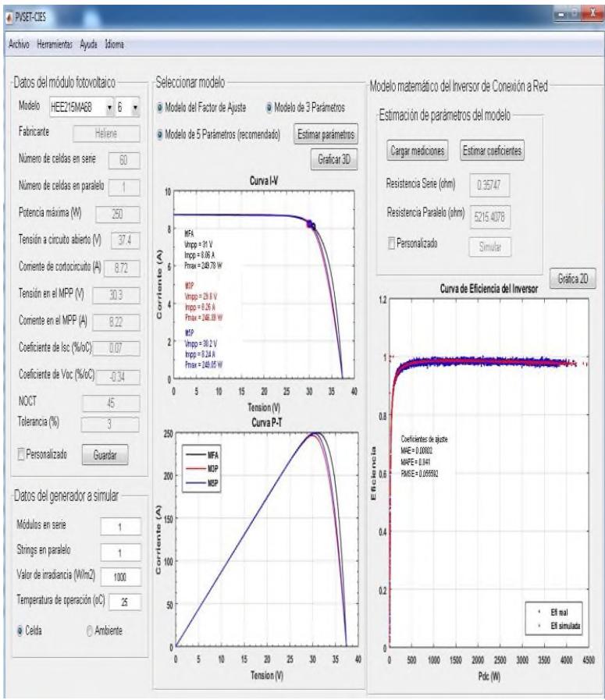Click the Estimar parámetros button
Viewport: 605px width, 700px height.
point(326,134)
